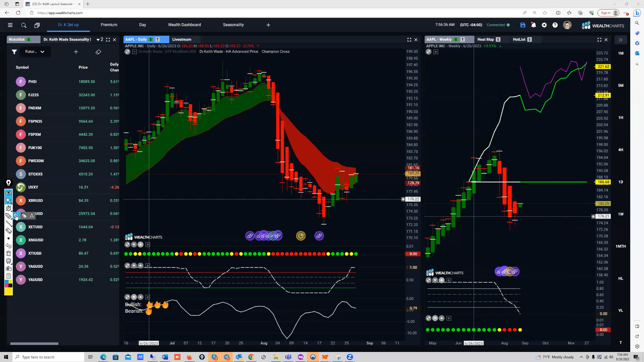This screenshot has height=362, width=644.
Task: Click the watchlist horizontal scrollbar
Action: click(34, 344)
